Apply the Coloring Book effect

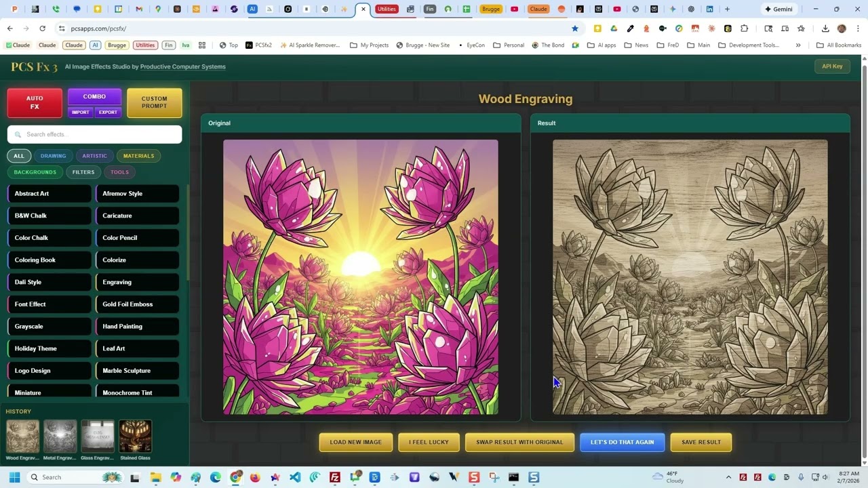50,260
